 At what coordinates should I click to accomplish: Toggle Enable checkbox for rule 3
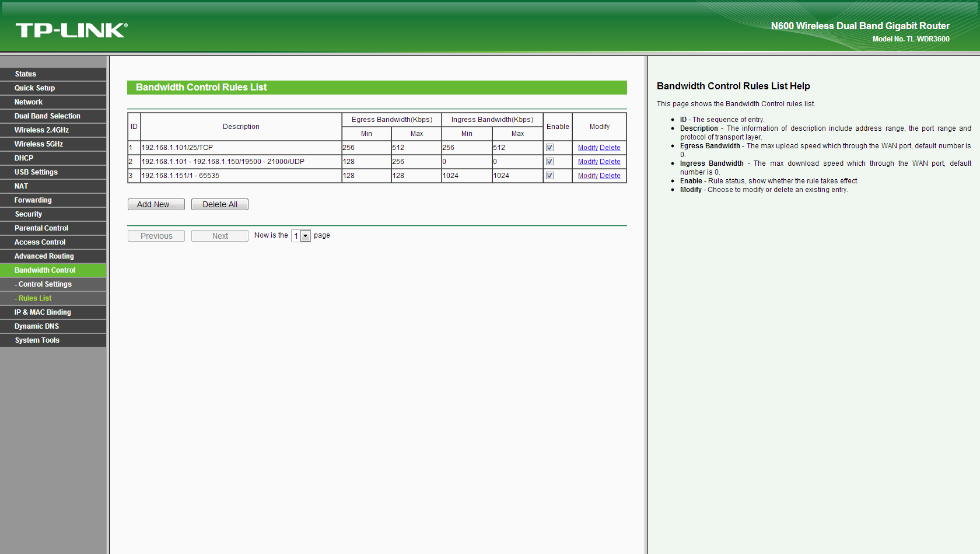[x=549, y=176]
